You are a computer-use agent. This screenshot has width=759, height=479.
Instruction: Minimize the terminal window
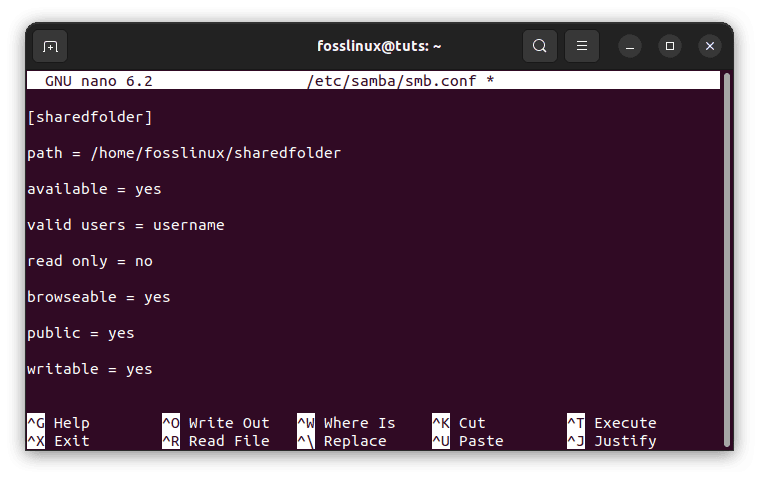[630, 46]
